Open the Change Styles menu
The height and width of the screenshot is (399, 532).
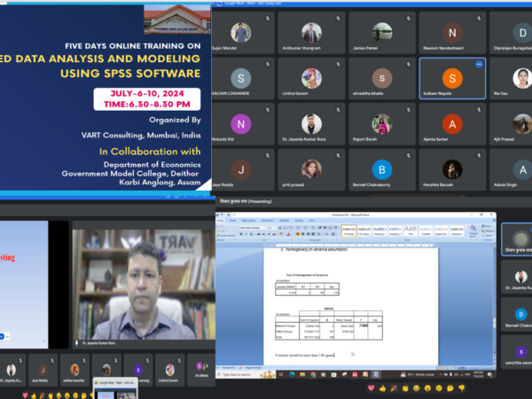point(473,231)
